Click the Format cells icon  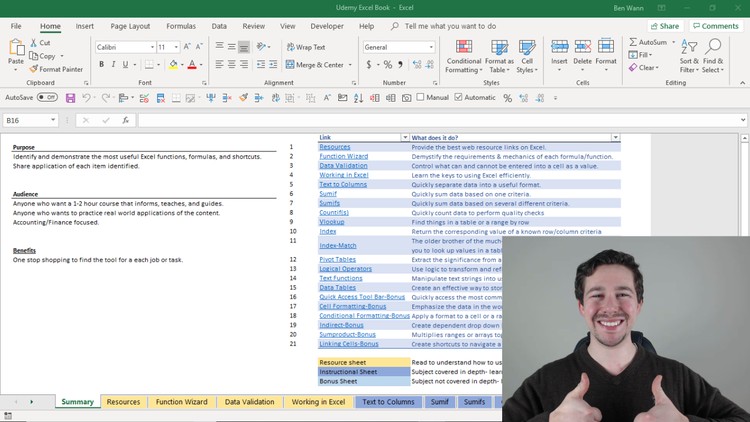point(606,46)
